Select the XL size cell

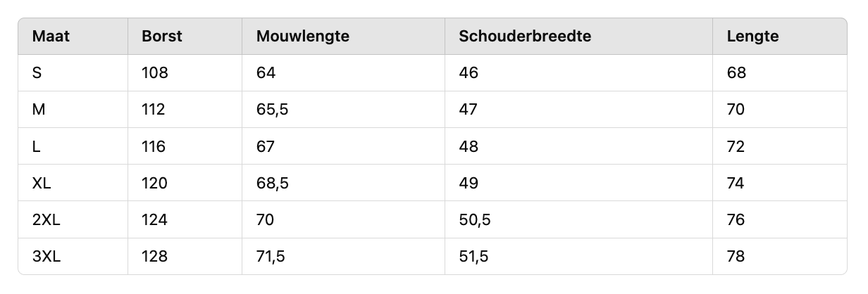pos(42,184)
